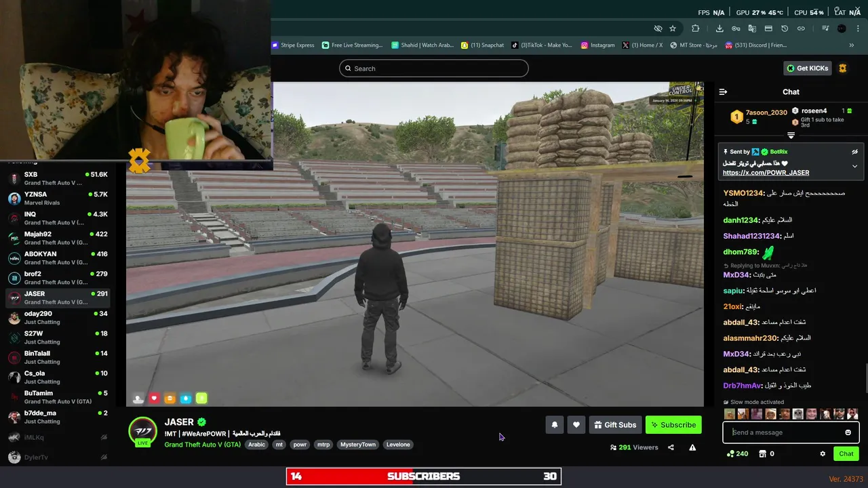868x488 pixels.
Task: Open the password key icon in toolbar
Action: (736, 28)
